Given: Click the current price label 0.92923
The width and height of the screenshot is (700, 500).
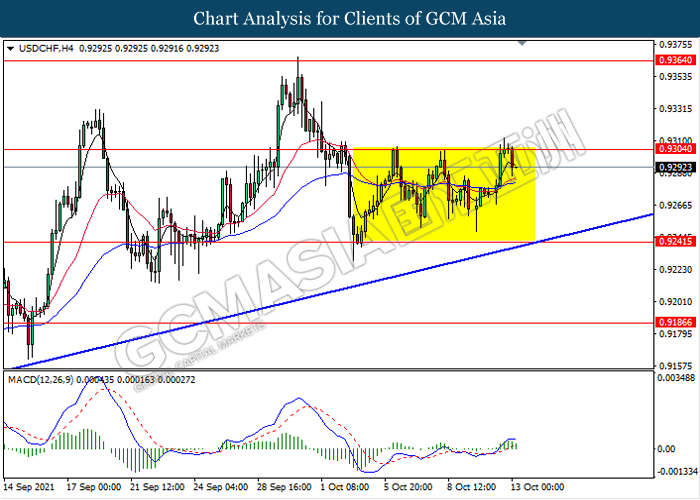Looking at the screenshot, I should 675,167.
